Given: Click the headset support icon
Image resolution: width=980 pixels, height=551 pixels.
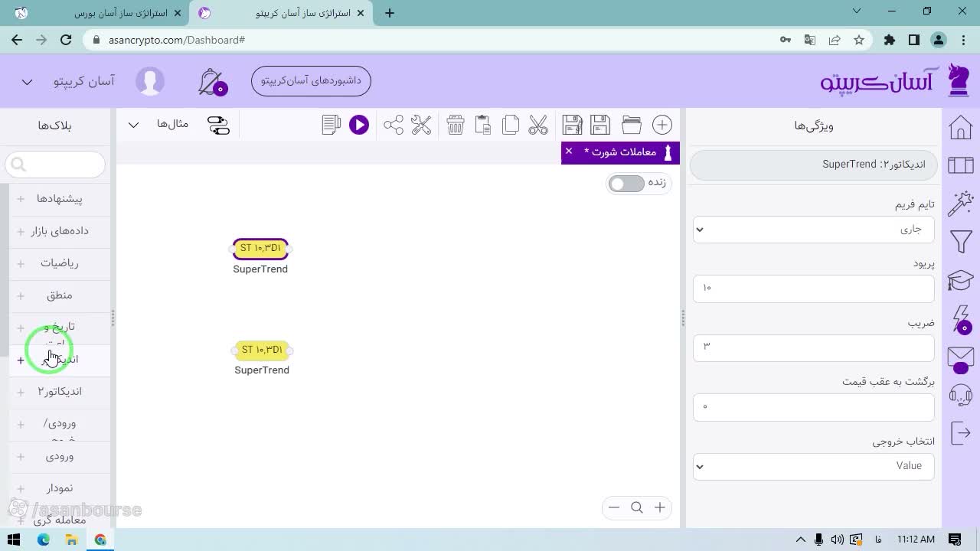Looking at the screenshot, I should point(961,395).
